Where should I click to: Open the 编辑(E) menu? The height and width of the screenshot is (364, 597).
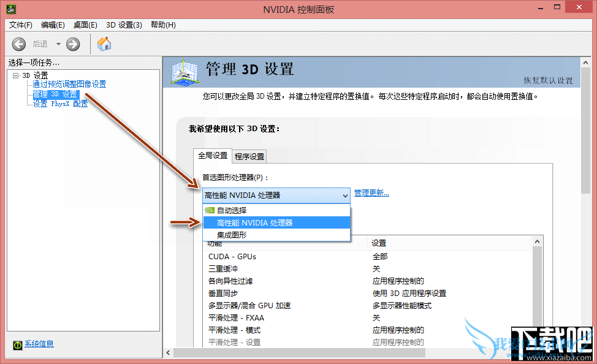point(53,25)
